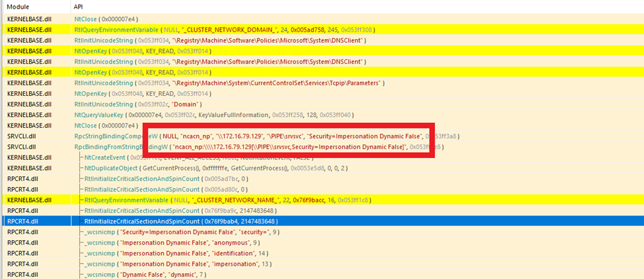Click KERNELBASE.dll module of _CLUSTER_NETWORK_NAME_ row
644x279 pixels.
(x=30, y=200)
